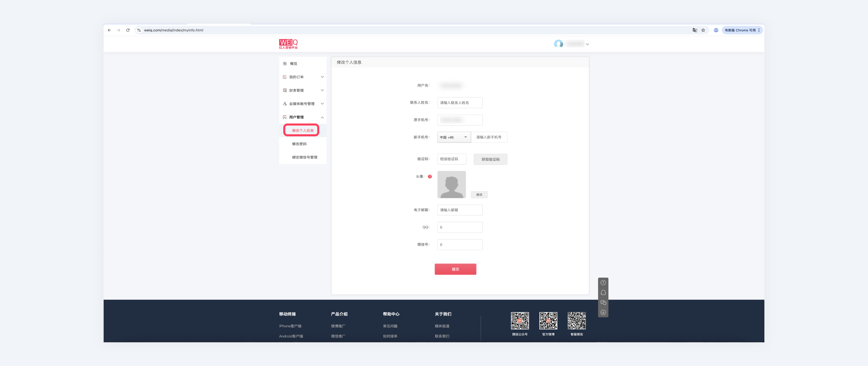Open the 修改密码 menu item
Screen dimensions: 868x366
coord(299,144)
